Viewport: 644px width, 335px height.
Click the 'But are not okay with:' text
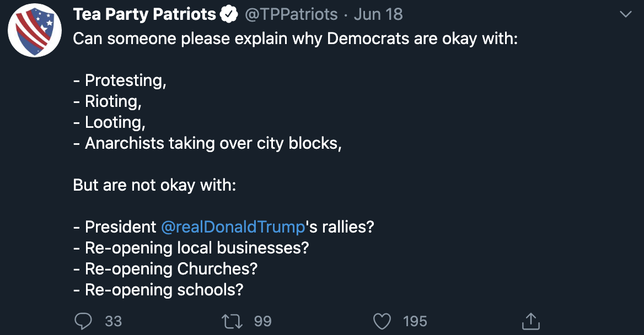point(154,185)
